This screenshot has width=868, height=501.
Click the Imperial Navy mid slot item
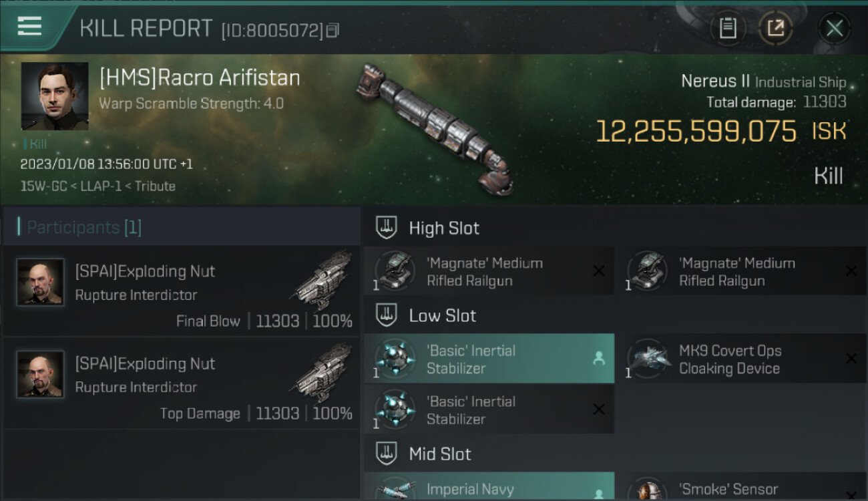pos(489,488)
